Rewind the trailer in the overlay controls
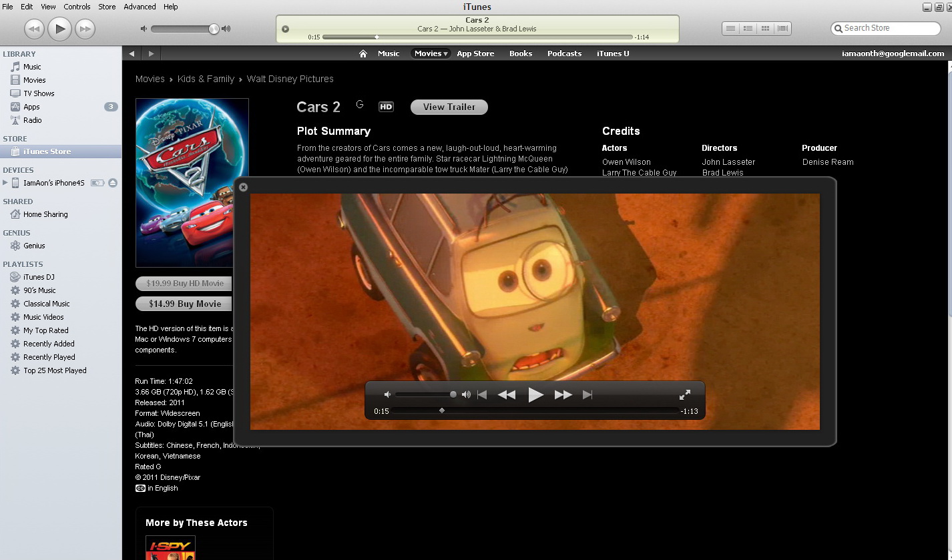952x560 pixels. click(507, 394)
